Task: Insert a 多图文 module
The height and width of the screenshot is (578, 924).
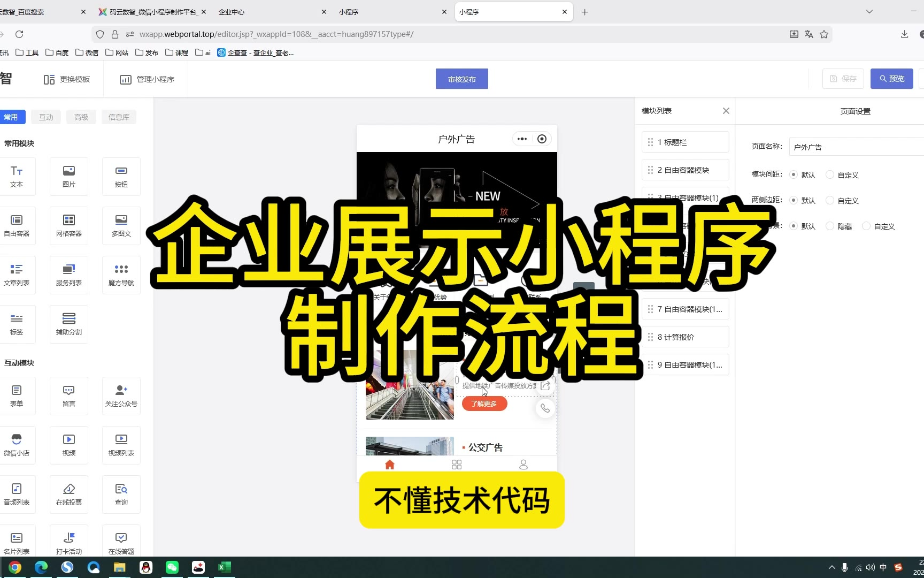Action: [x=121, y=226]
